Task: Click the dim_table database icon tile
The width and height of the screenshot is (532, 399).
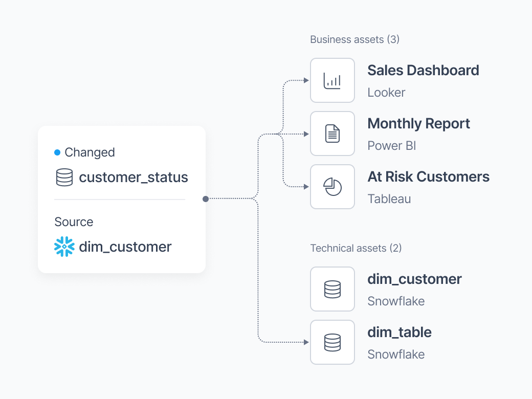Action: [x=332, y=342]
